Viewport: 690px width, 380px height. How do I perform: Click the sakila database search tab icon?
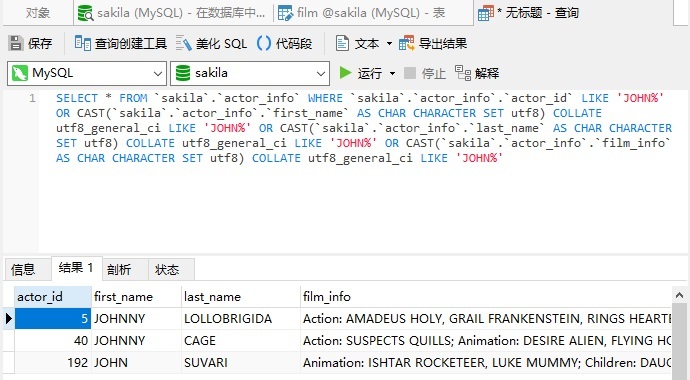(x=85, y=13)
